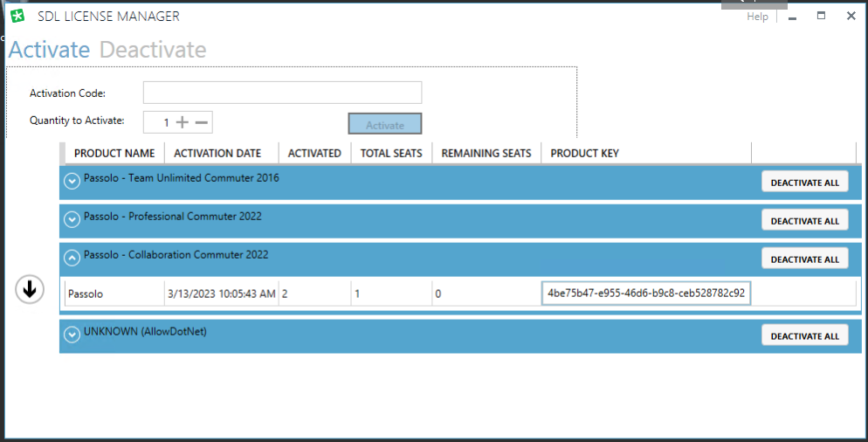Increase quantity to activate with plus icon

coord(183,122)
